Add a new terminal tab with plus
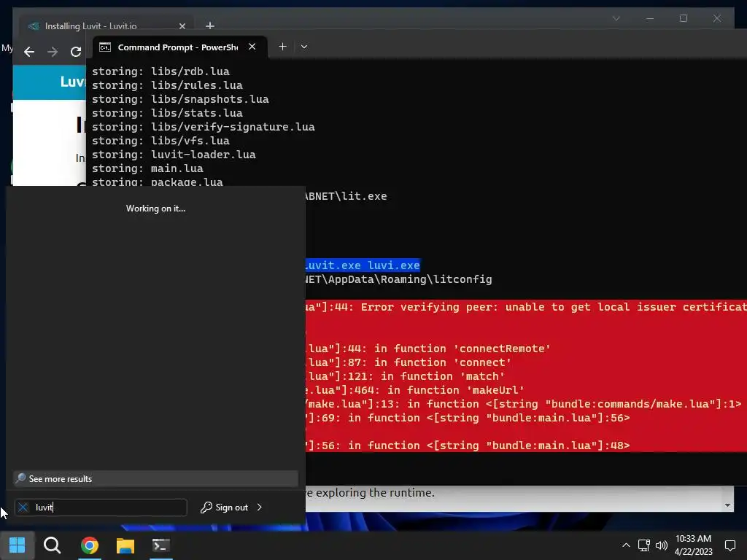This screenshot has height=560, width=747. [x=282, y=47]
